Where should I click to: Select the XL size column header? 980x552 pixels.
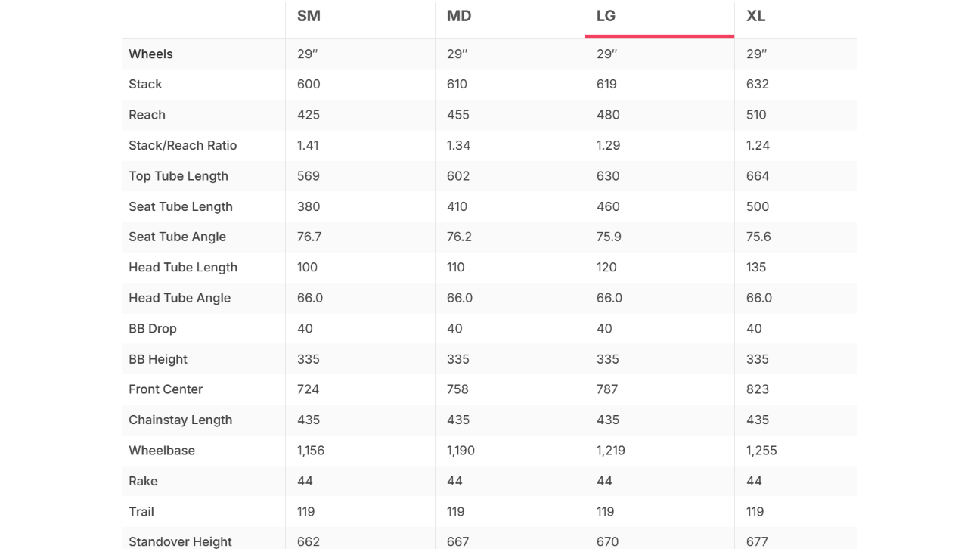click(x=756, y=16)
